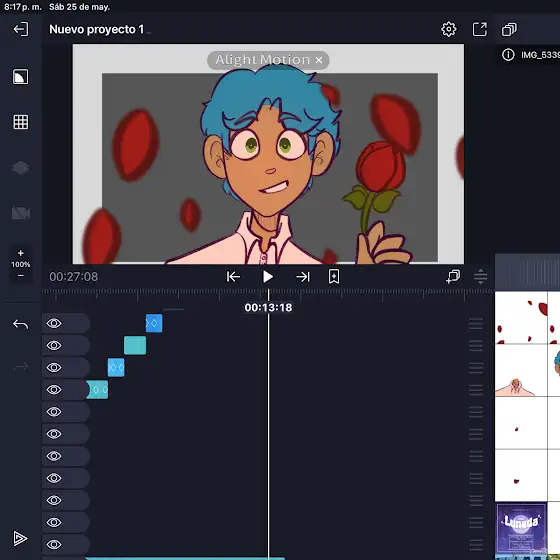
Task: Open project settings gear
Action: point(449,29)
